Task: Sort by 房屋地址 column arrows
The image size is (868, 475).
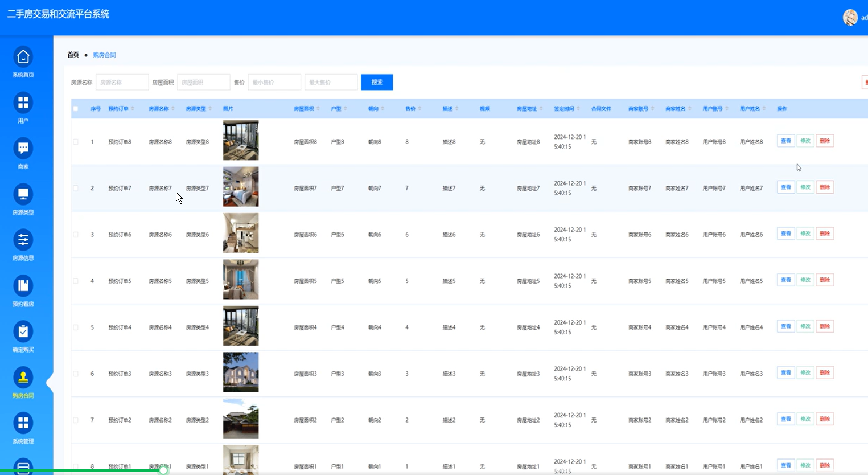Action: (541, 109)
